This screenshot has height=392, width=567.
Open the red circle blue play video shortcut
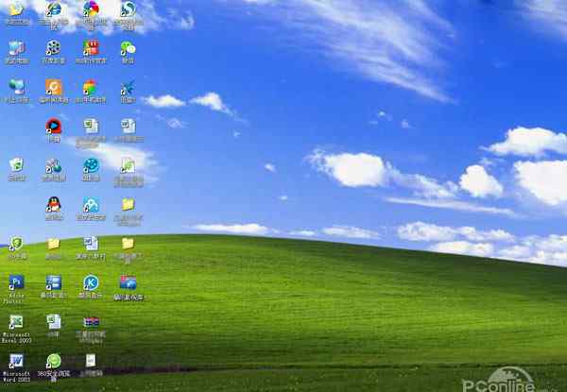pyautogui.click(x=54, y=126)
